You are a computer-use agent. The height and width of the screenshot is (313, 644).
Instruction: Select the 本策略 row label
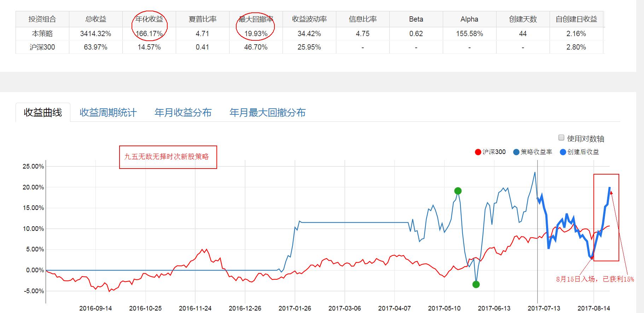[x=42, y=34]
